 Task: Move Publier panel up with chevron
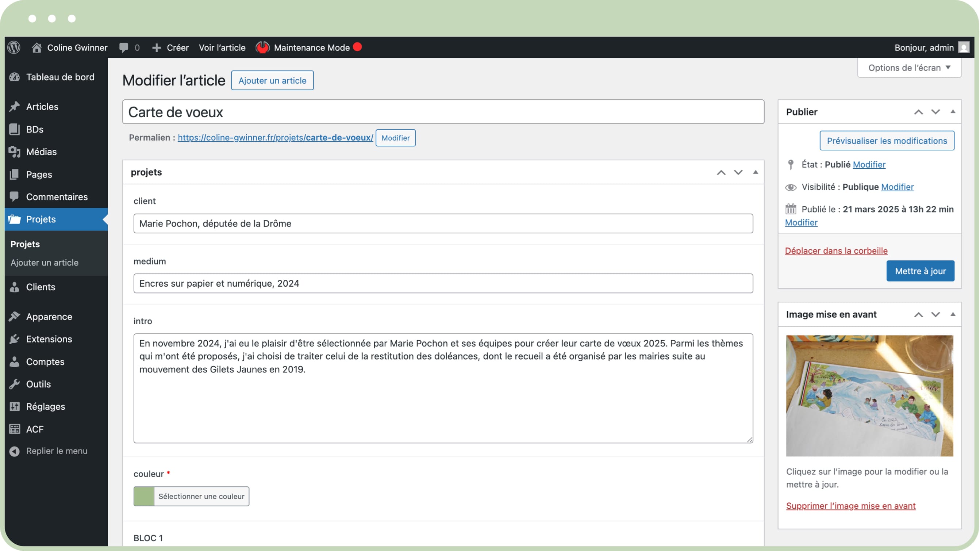pos(919,112)
